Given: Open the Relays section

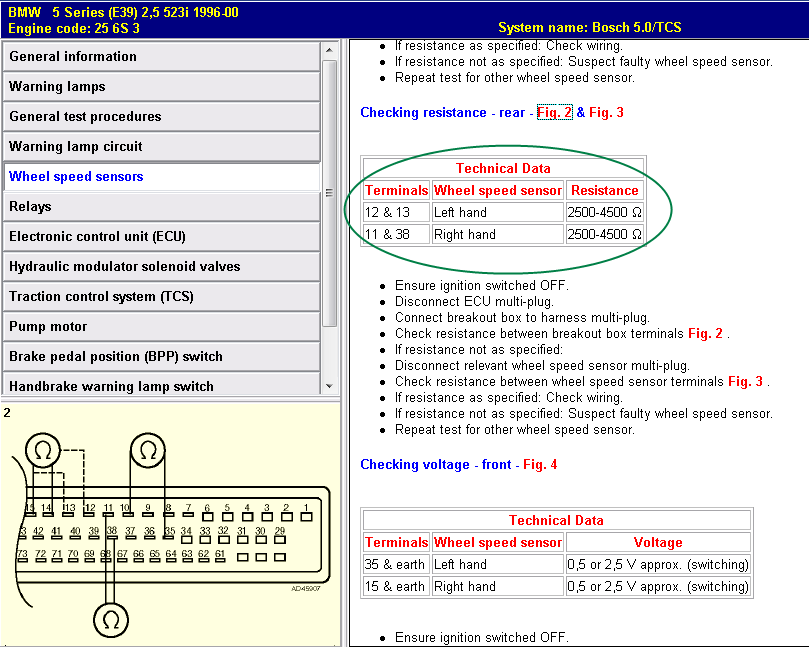Looking at the screenshot, I should click(161, 206).
